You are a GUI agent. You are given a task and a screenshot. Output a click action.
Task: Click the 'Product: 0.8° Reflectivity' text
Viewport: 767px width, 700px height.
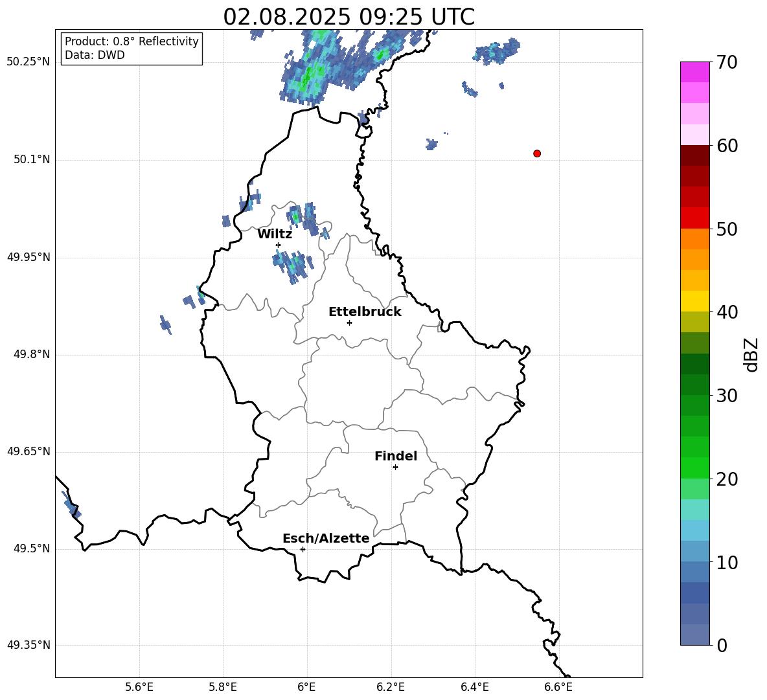coord(132,41)
